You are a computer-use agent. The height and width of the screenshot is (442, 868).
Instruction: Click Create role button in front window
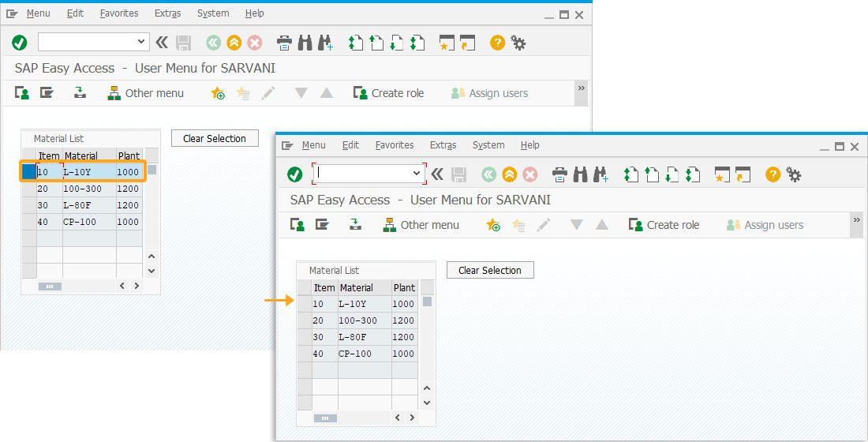click(664, 225)
